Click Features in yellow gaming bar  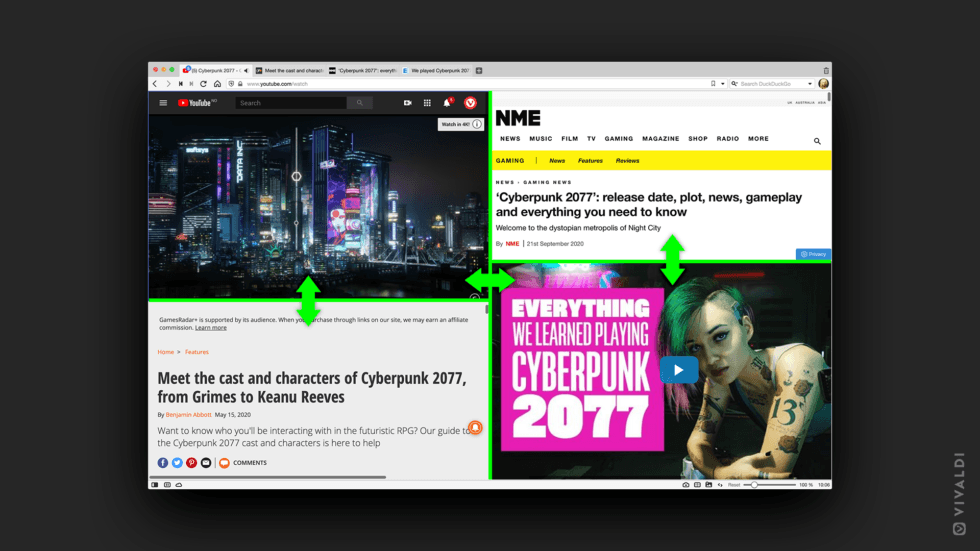(x=590, y=161)
